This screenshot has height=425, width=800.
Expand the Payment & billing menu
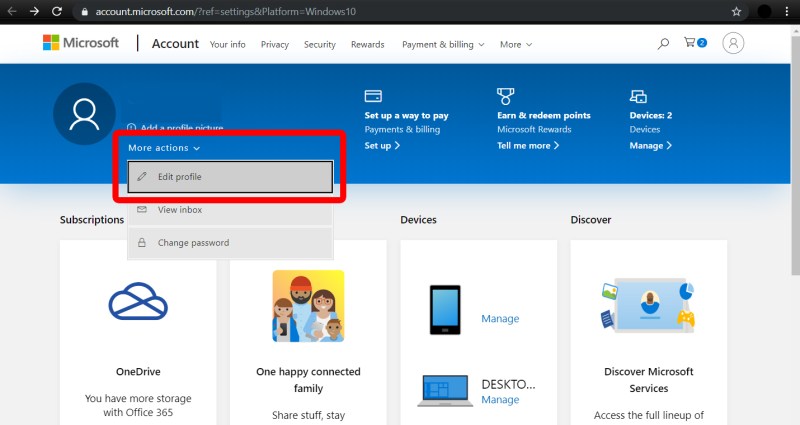point(443,44)
